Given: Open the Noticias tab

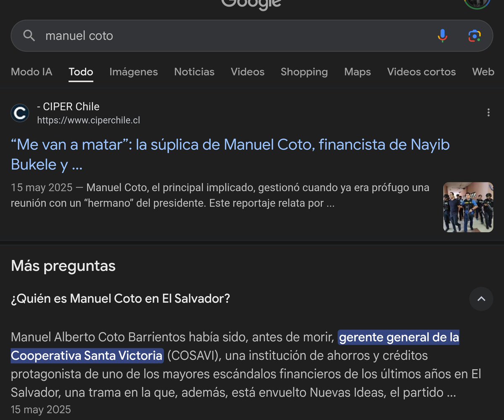Looking at the screenshot, I should click(194, 72).
